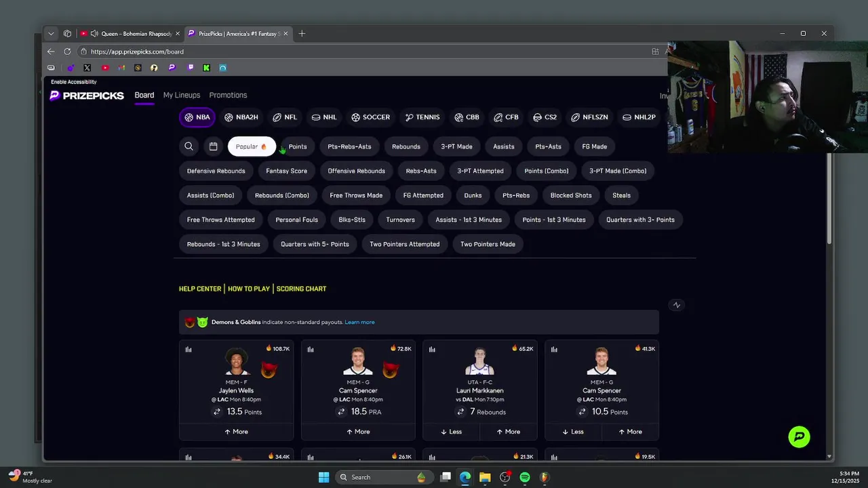Click the Windows taskbar Search box
This screenshot has width=868, height=488.
tap(383, 477)
